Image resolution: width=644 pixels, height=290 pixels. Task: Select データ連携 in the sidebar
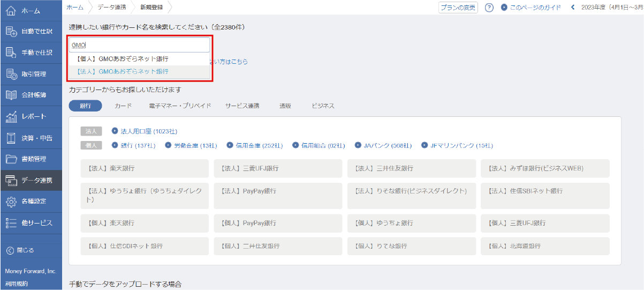[x=31, y=180]
